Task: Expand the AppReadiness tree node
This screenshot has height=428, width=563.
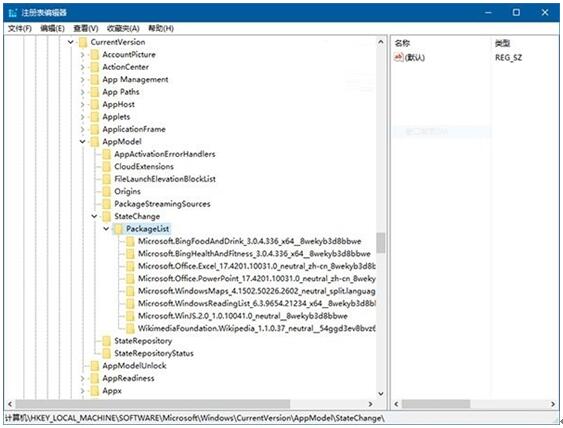Action: point(83,378)
